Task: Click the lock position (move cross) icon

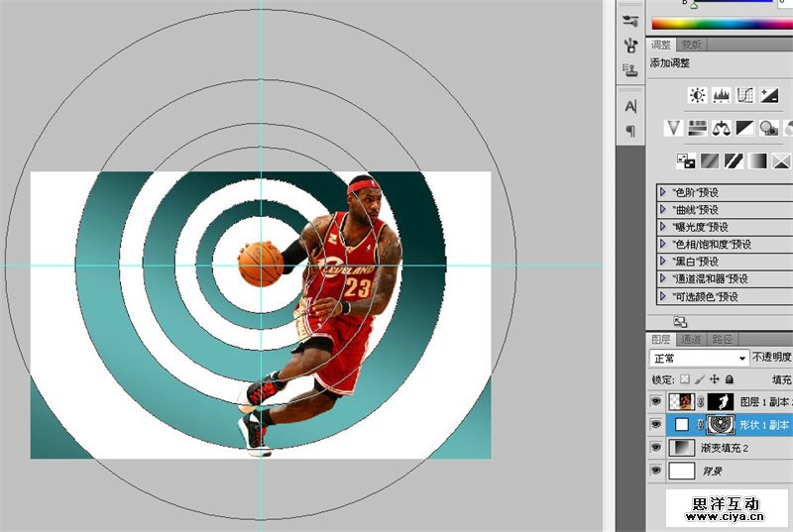Action: (714, 379)
